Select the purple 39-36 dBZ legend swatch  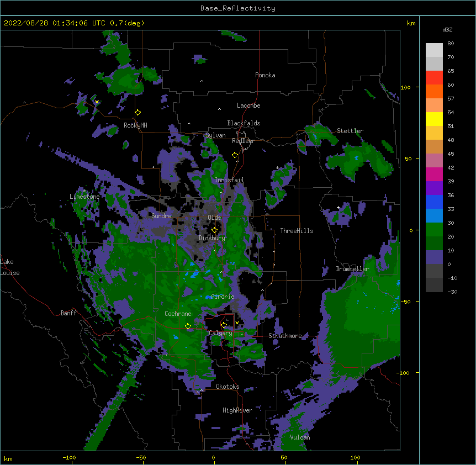434,188
